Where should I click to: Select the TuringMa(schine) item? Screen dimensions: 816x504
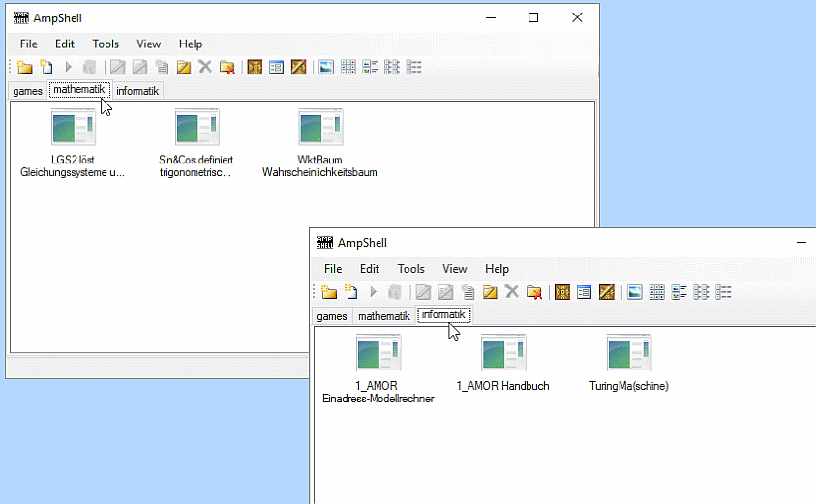(628, 367)
